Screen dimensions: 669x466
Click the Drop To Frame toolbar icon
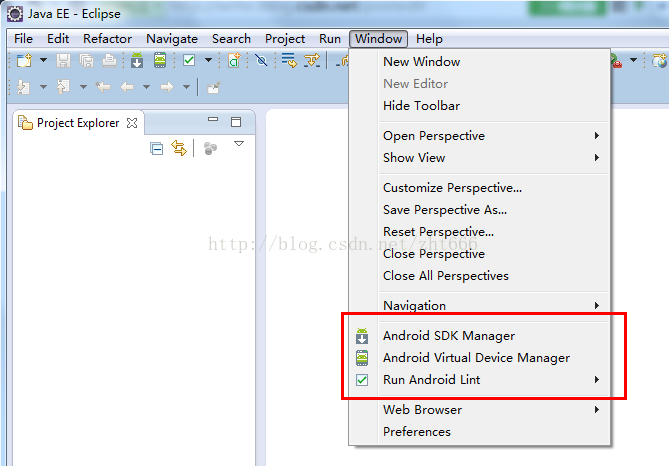coord(289,61)
